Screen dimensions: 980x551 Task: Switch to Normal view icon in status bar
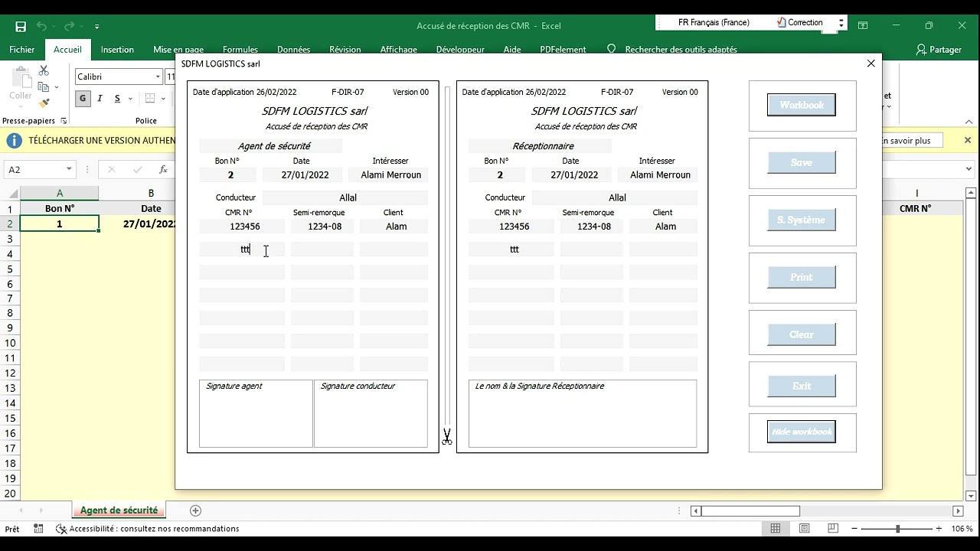tap(776, 529)
